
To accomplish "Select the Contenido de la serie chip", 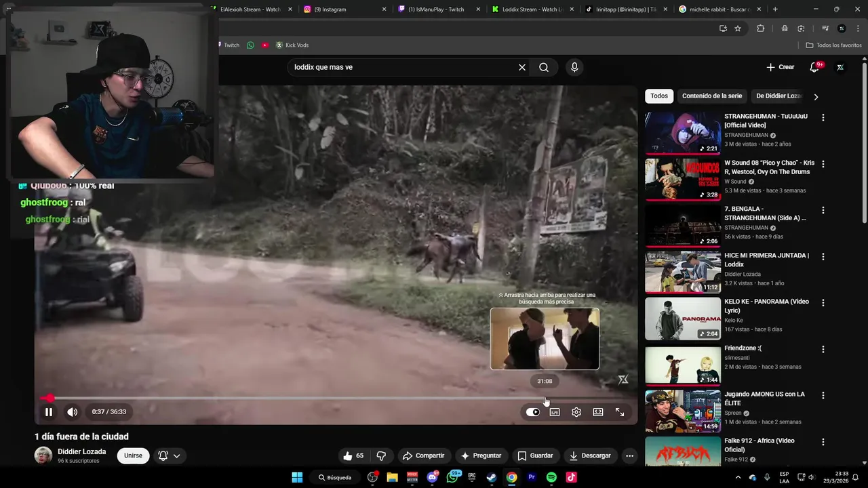I will (x=712, y=96).
